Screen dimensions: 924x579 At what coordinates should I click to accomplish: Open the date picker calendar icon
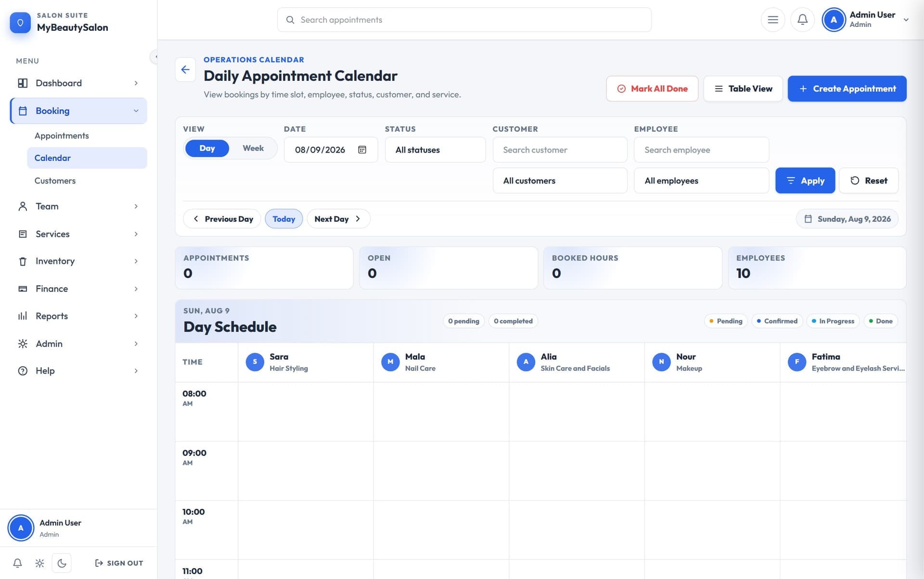(x=362, y=150)
